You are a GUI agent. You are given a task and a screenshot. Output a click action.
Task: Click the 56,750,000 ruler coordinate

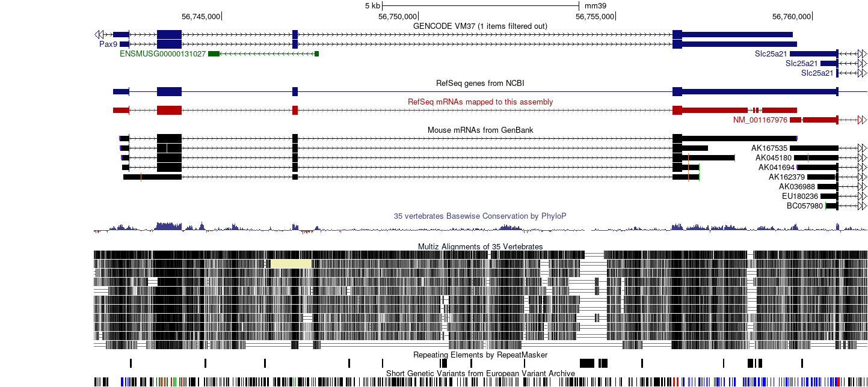(x=398, y=16)
